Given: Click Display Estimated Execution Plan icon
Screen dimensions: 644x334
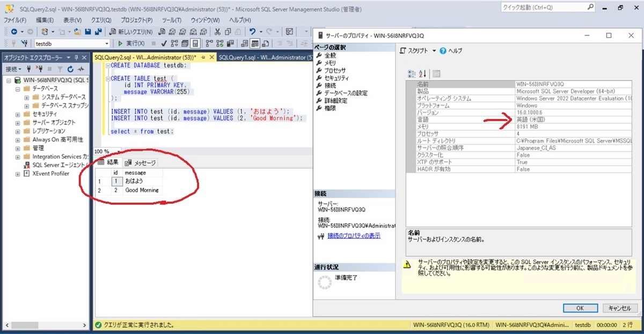Looking at the screenshot, I should coord(174,43).
